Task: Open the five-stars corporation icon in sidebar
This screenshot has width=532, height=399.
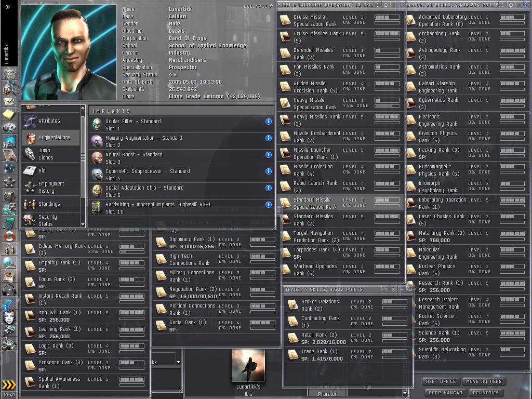Action: point(9,182)
